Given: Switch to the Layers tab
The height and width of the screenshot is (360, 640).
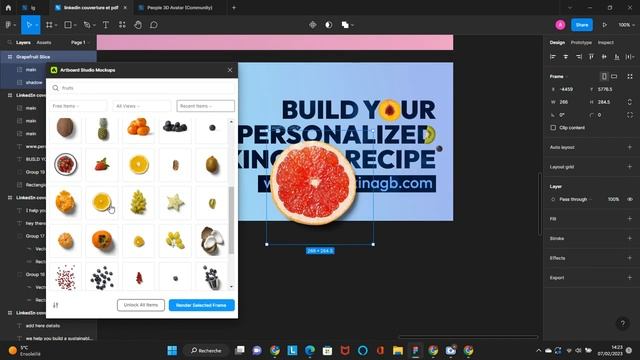Looking at the screenshot, I should [x=23, y=42].
